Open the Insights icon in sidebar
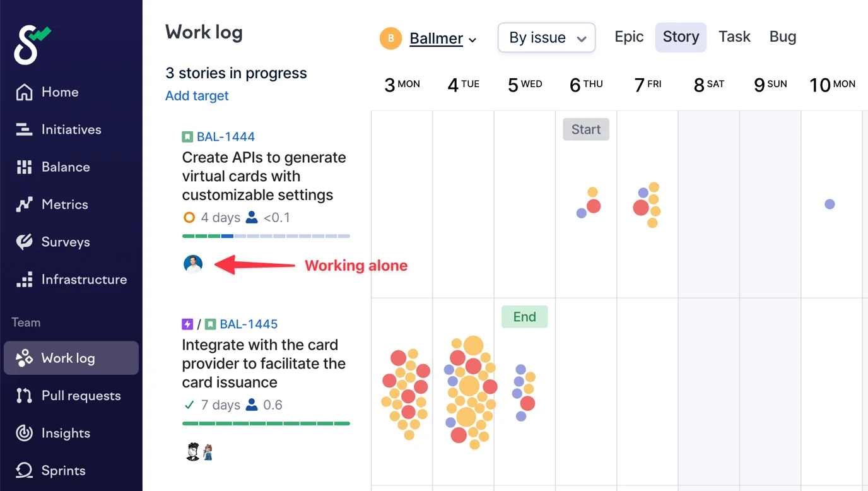868x491 pixels. point(24,433)
